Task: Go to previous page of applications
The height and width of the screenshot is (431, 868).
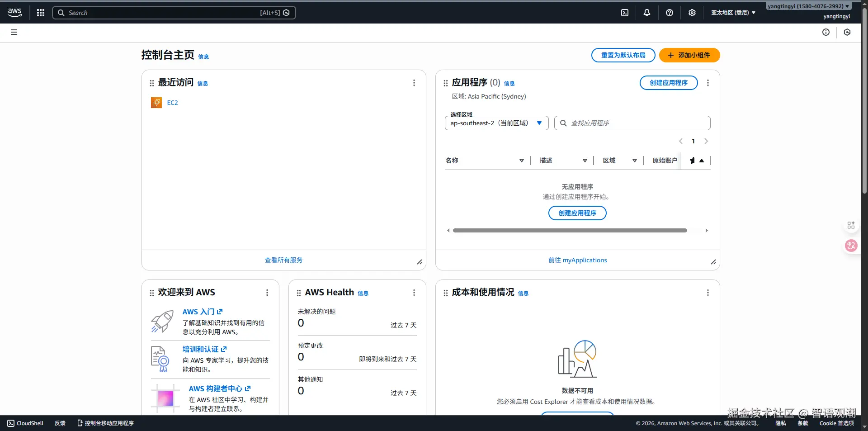Action: point(681,141)
